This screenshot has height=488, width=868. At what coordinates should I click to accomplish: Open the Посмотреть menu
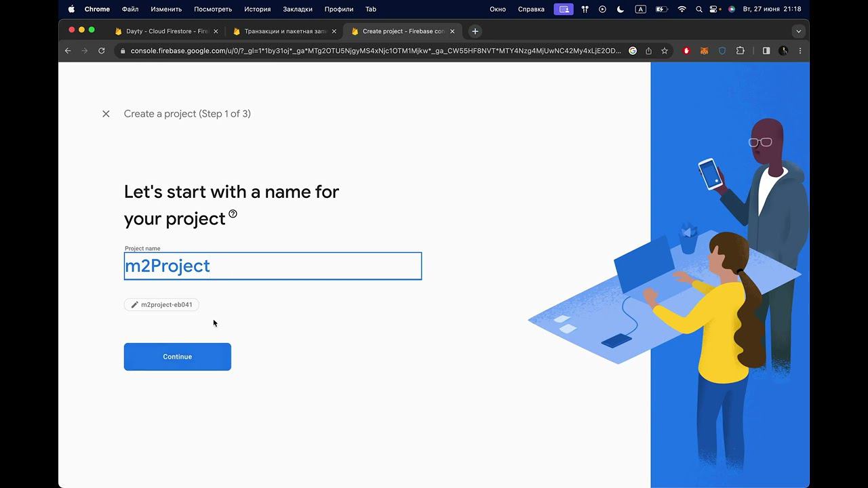pos(213,9)
